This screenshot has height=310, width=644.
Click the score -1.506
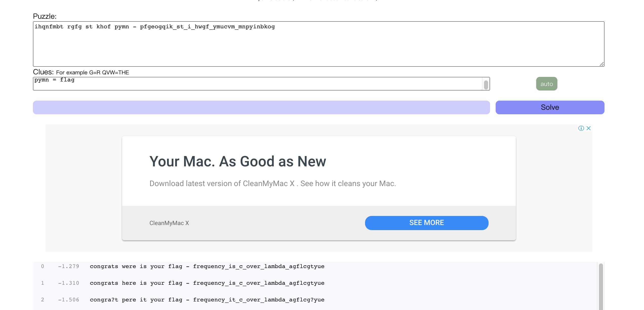pos(69,300)
